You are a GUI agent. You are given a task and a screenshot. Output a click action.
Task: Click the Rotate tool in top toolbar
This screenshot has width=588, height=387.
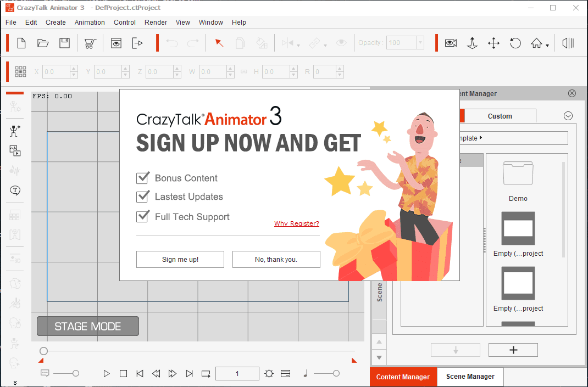pos(515,43)
